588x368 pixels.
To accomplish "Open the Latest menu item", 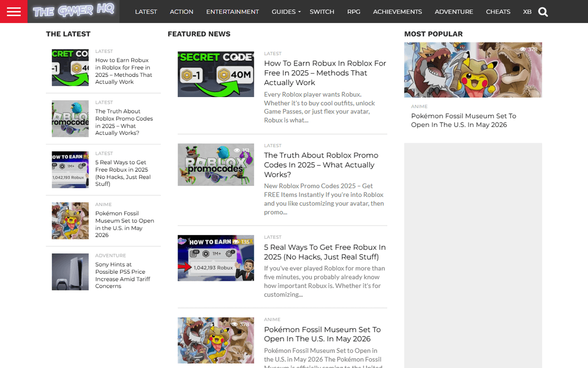I will (146, 11).
